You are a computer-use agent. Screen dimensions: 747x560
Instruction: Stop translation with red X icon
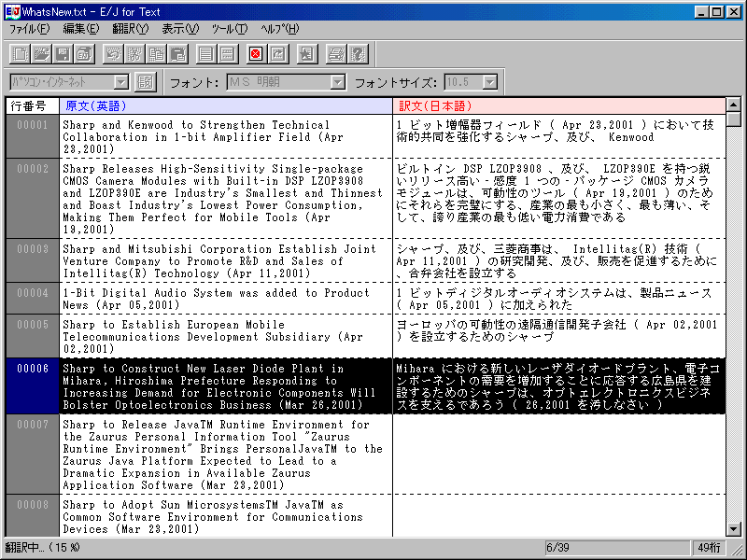(x=256, y=54)
